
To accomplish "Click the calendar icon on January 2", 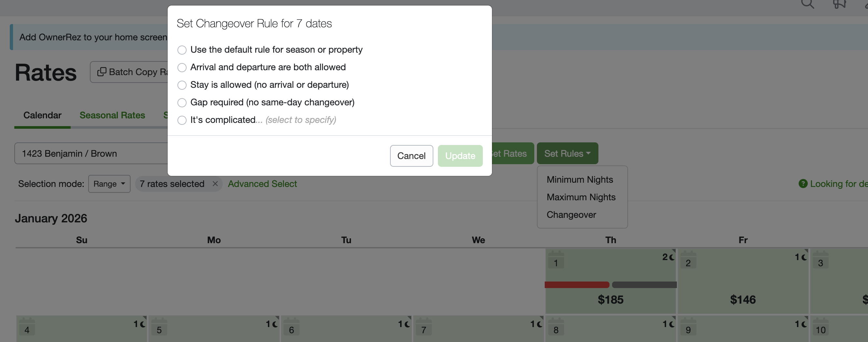I will tap(688, 260).
